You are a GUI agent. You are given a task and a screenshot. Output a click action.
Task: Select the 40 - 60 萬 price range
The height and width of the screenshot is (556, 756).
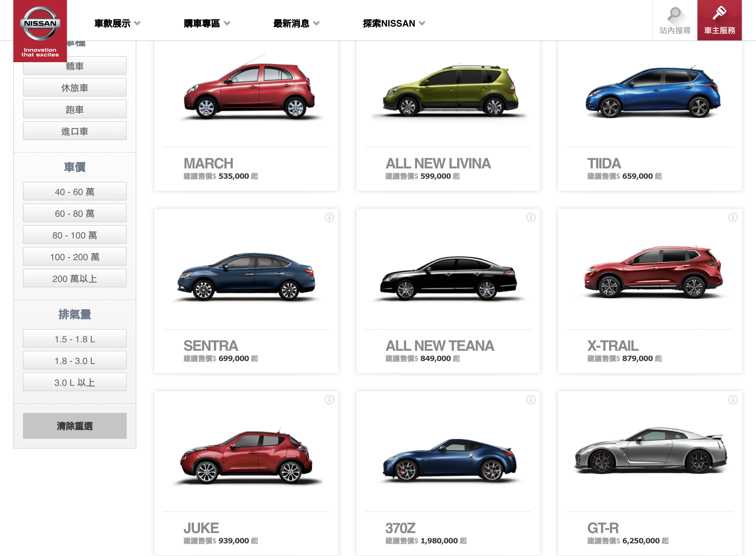coord(75,191)
